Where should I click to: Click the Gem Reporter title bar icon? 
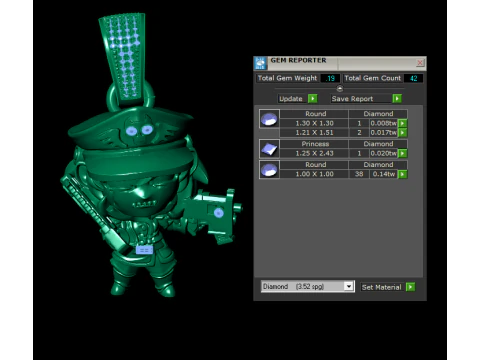point(260,63)
